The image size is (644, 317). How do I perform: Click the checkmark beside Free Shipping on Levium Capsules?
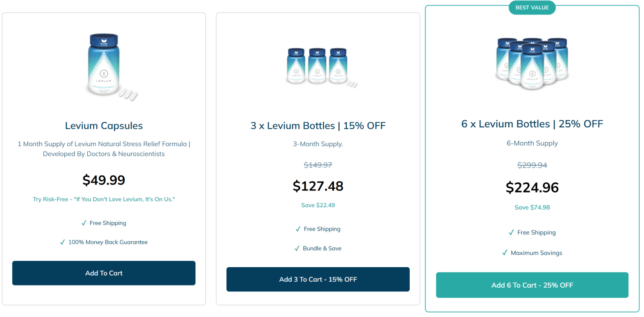(84, 223)
